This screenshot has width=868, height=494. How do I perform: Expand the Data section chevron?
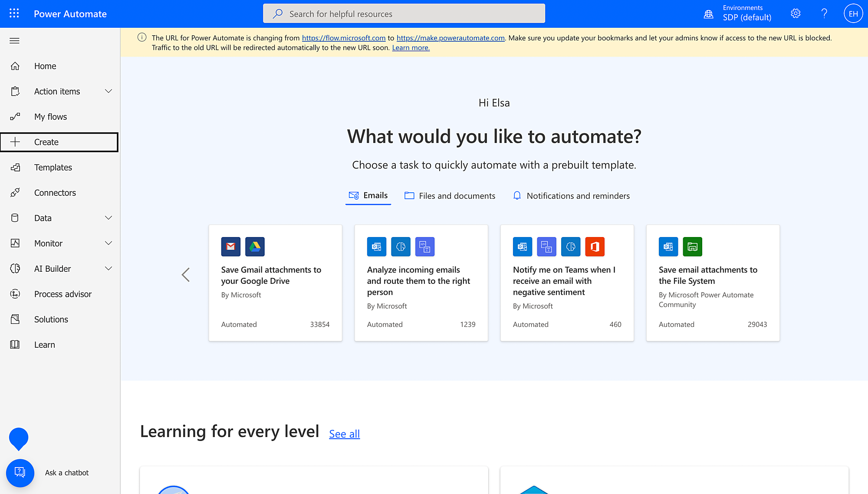pyautogui.click(x=108, y=218)
